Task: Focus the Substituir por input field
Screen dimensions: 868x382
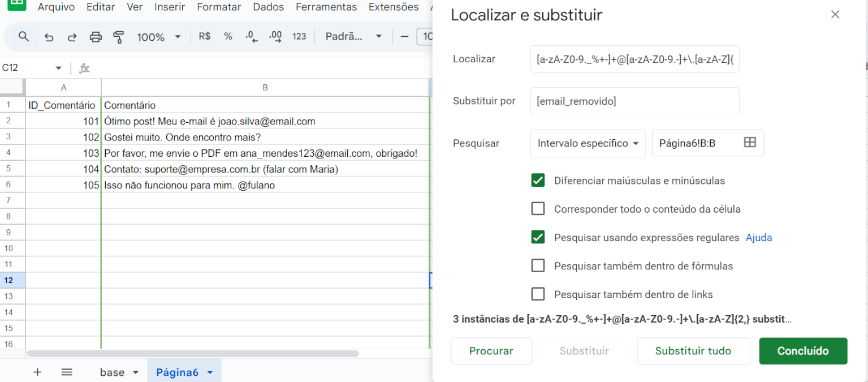Action: [x=634, y=101]
